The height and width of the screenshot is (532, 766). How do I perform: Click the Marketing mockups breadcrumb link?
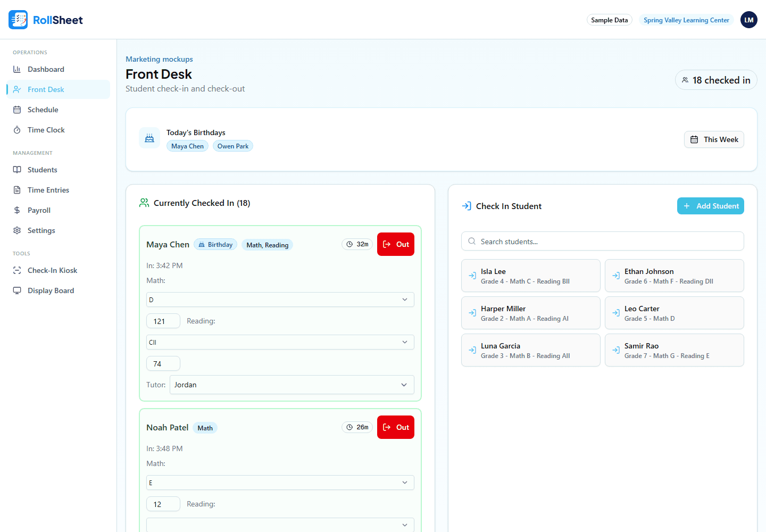point(159,59)
